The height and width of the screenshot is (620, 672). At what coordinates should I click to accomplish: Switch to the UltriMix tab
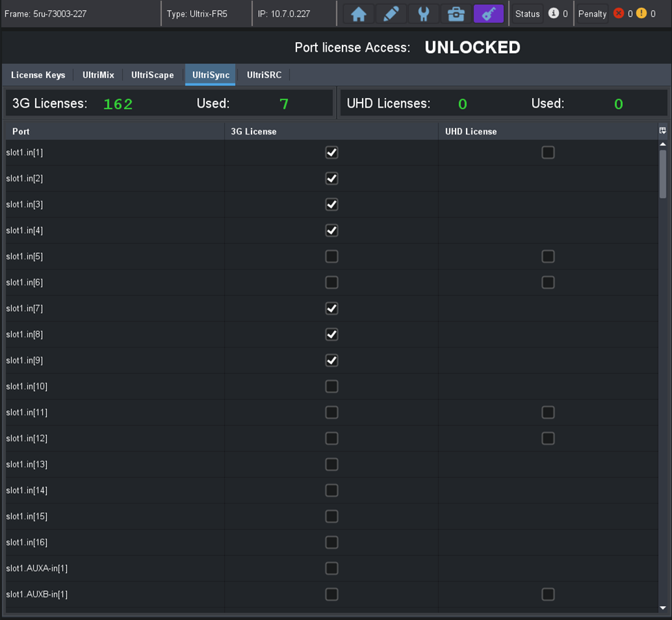pyautogui.click(x=98, y=75)
